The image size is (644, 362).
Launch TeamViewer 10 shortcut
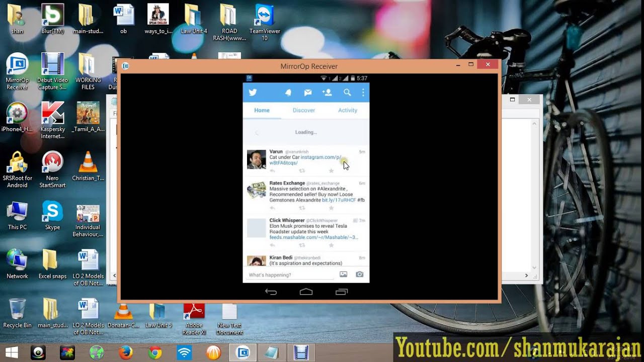[x=265, y=23]
